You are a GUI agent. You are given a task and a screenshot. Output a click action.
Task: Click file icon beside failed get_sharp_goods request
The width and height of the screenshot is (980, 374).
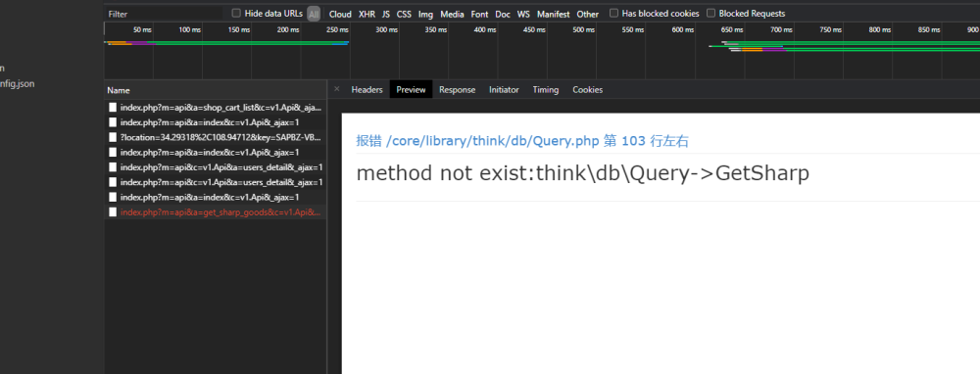113,212
